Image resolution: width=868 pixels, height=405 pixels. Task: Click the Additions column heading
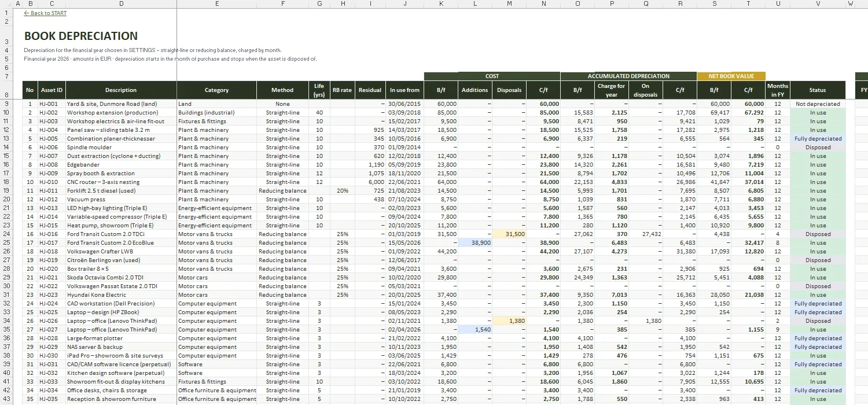tap(475, 90)
